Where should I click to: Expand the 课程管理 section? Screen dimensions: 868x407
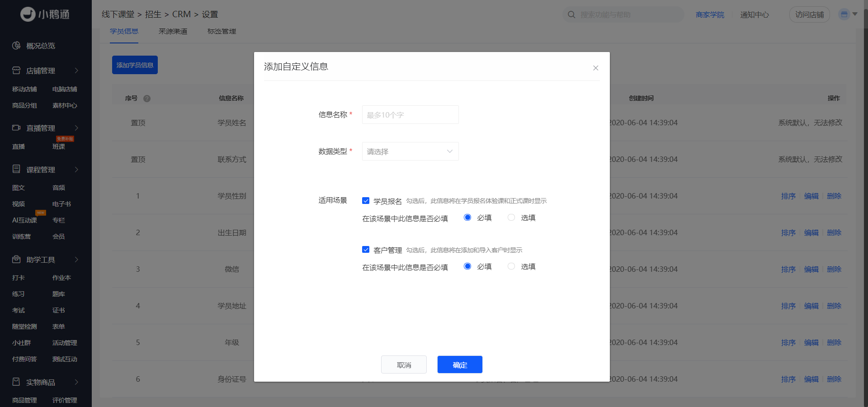pyautogui.click(x=76, y=170)
